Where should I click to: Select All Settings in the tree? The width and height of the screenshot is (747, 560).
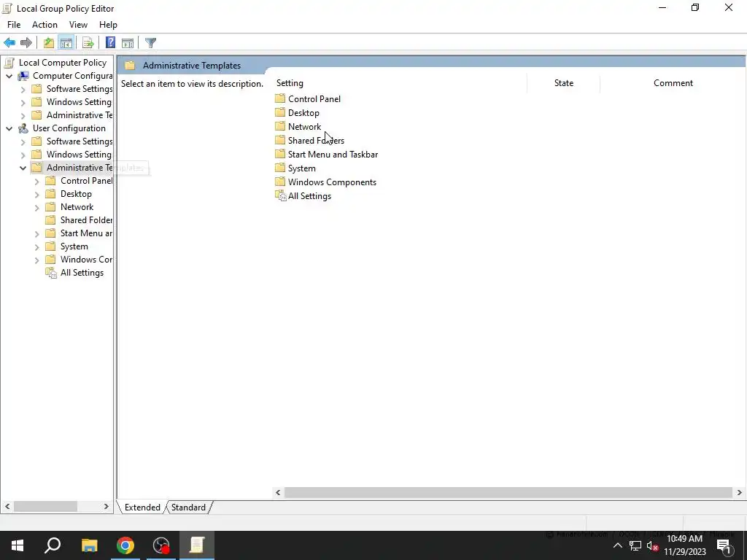(82, 273)
